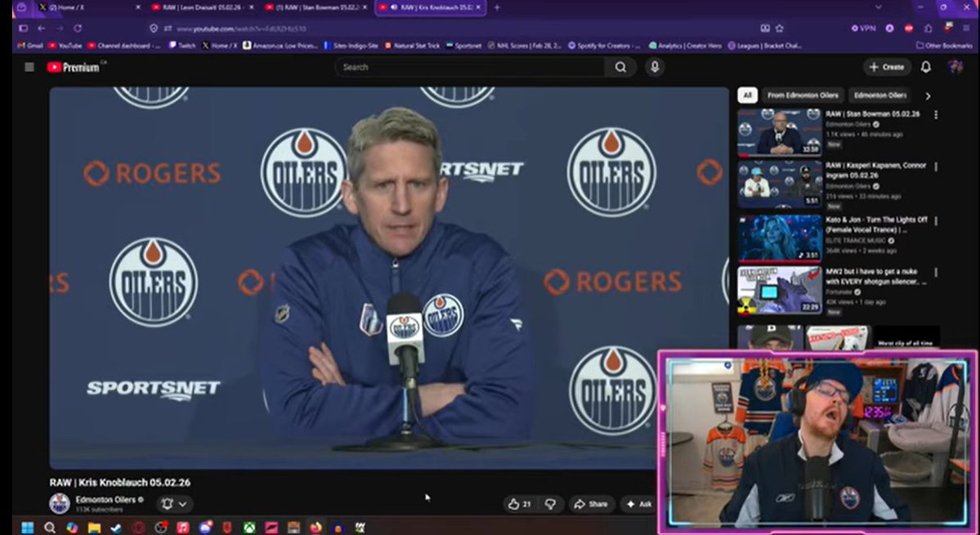Click the Kris Knoblauch video player

[389, 277]
